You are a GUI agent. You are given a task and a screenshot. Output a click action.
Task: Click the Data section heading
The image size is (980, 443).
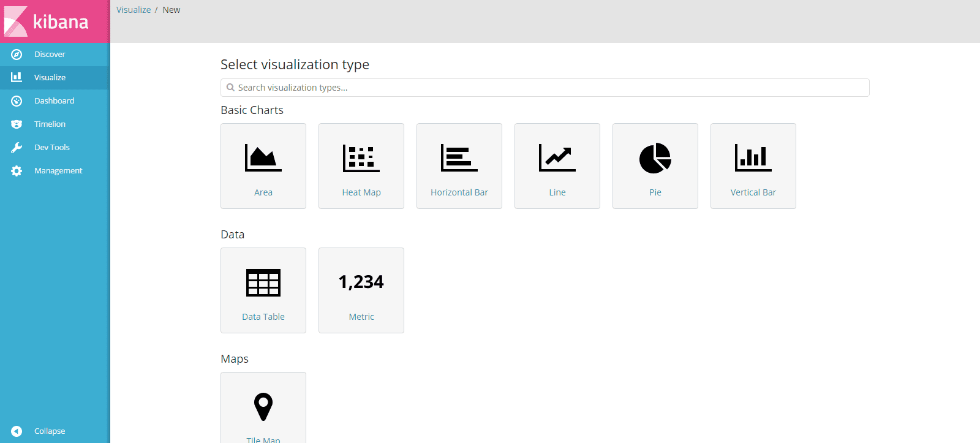pyautogui.click(x=232, y=235)
